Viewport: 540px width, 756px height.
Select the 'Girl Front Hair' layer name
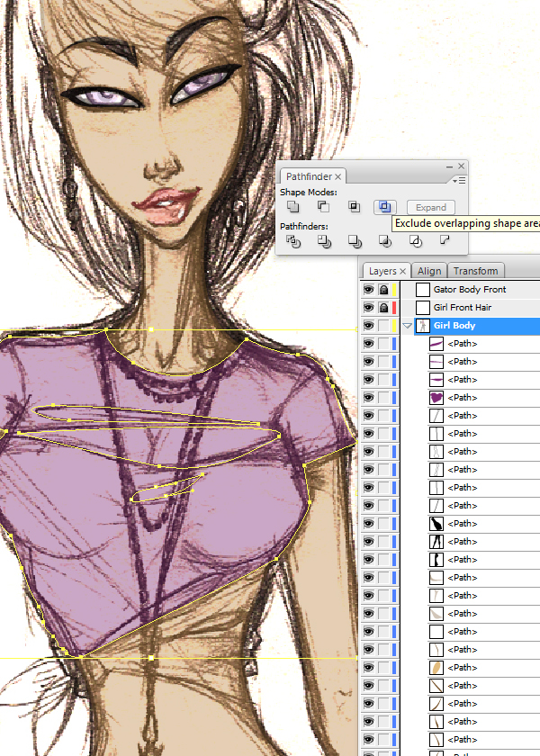point(463,308)
